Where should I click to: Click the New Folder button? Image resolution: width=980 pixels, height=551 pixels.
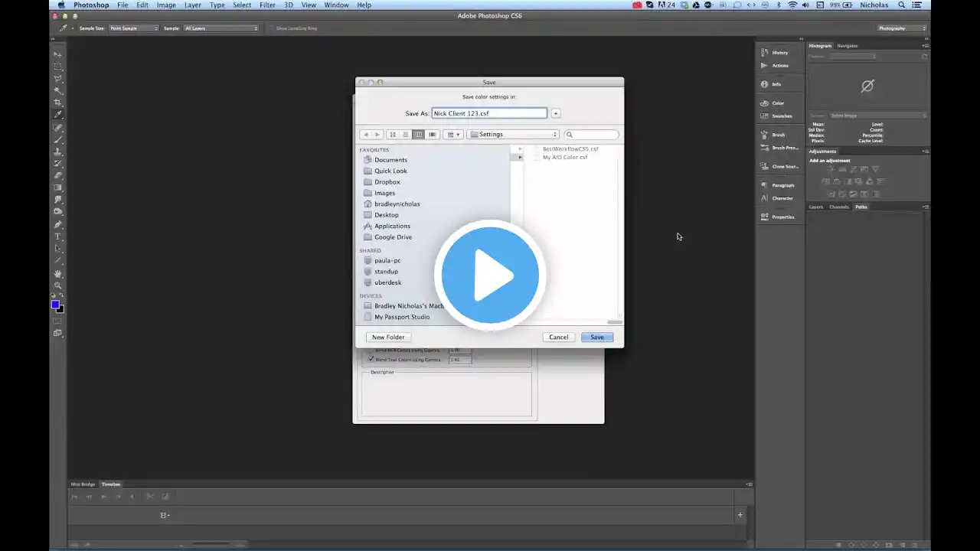point(388,337)
